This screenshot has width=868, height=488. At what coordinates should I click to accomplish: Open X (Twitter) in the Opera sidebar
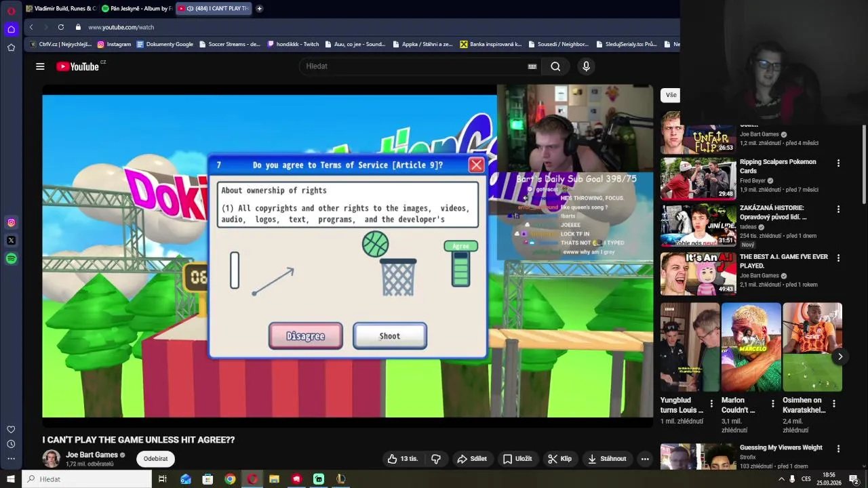[x=11, y=240]
